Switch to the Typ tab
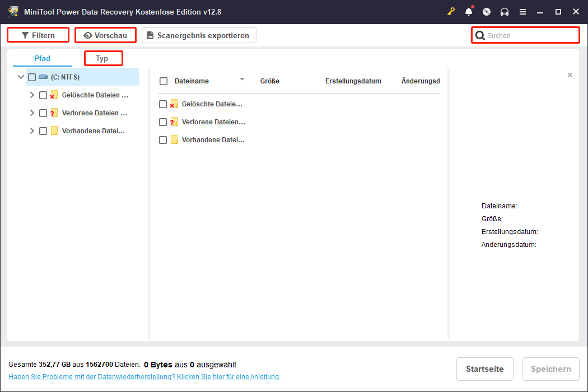 coord(103,58)
